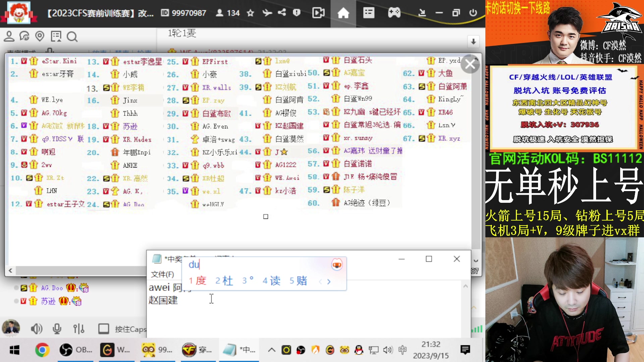Click the Notepad scrollbar up arrow
644x362 pixels.
tap(466, 286)
